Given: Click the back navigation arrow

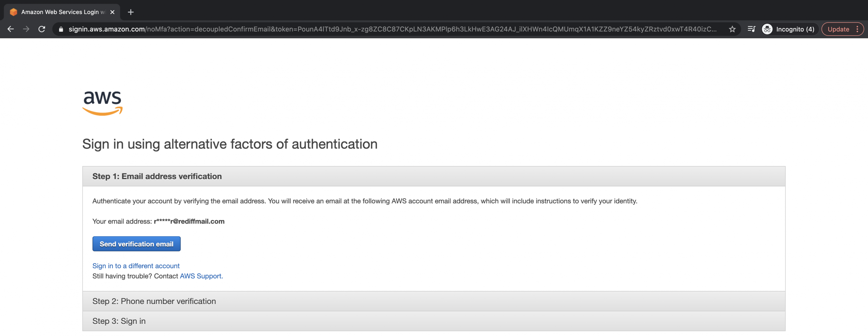Looking at the screenshot, I should tap(10, 29).
